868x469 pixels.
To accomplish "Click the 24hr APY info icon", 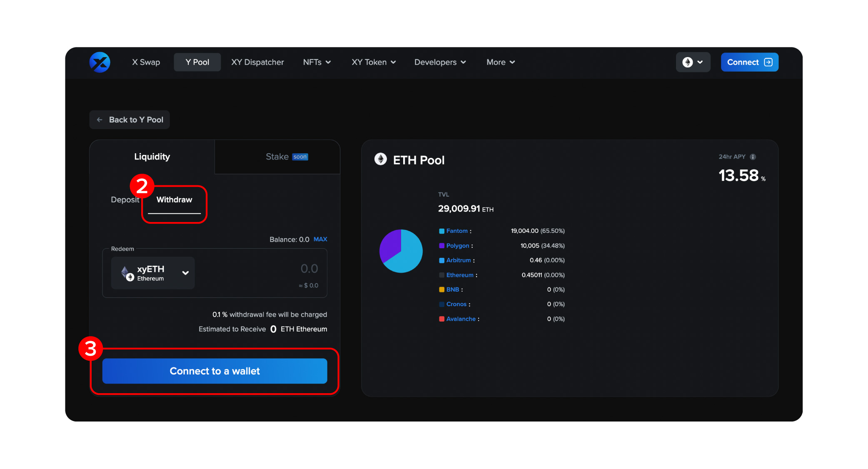I will coord(752,157).
